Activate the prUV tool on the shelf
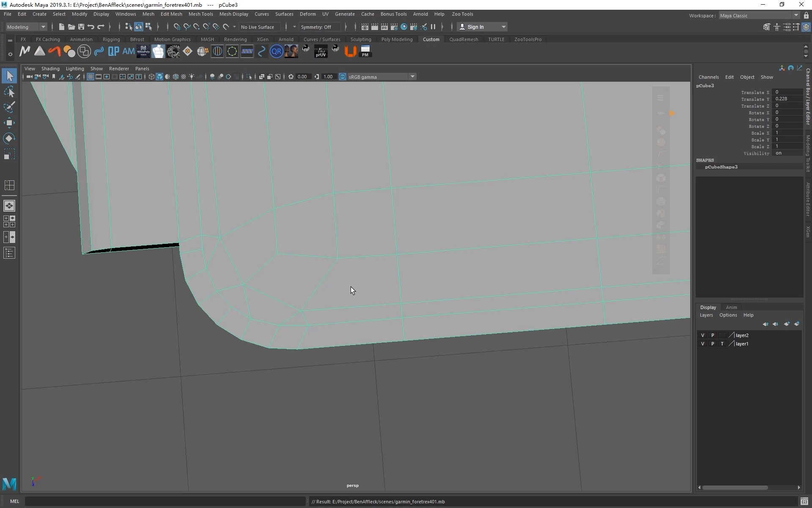The image size is (812, 508). coord(321,51)
